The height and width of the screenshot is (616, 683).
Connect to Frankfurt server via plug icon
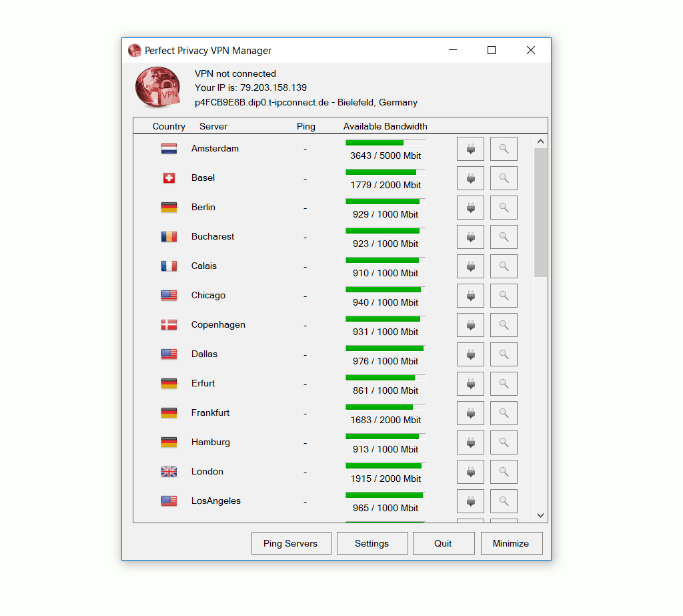click(470, 413)
